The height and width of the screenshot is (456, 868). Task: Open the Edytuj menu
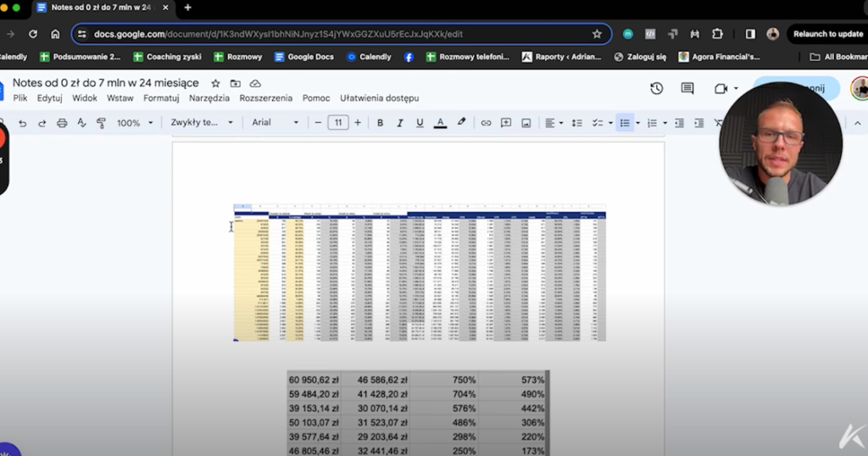[x=50, y=98]
